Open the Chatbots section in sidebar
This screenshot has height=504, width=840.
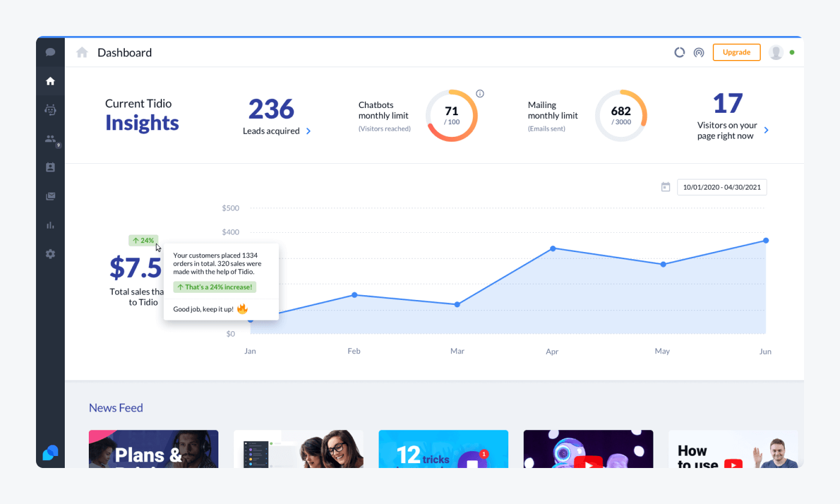50,110
